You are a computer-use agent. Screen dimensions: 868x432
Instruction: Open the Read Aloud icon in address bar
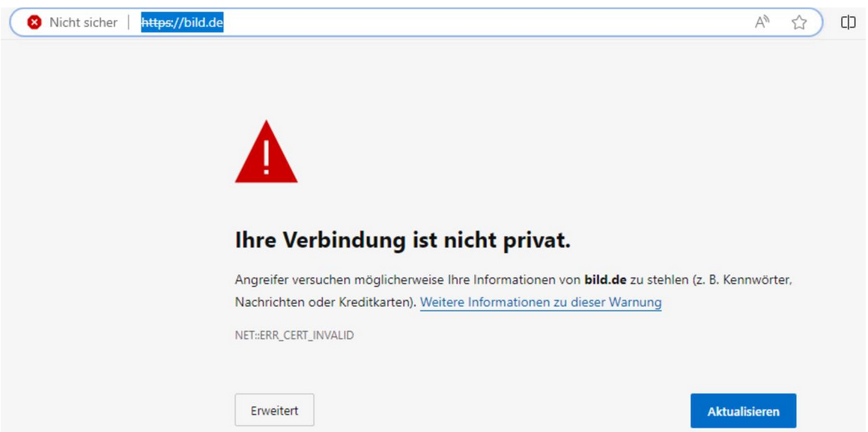coord(762,22)
